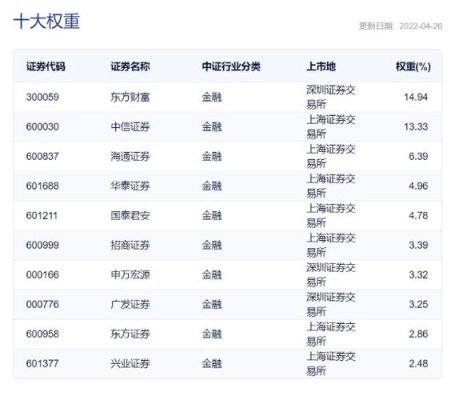Click the name 广发证券
This screenshot has width=463, height=400.
coord(130,304)
